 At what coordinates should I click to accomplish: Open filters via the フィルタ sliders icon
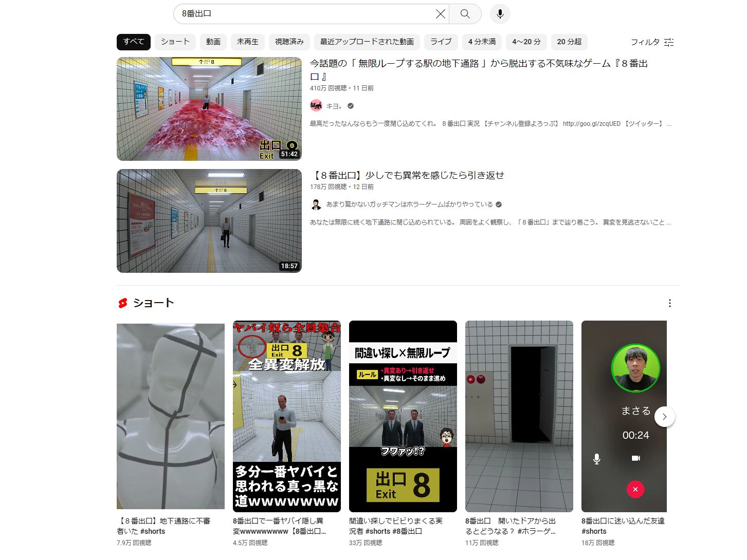coord(668,43)
